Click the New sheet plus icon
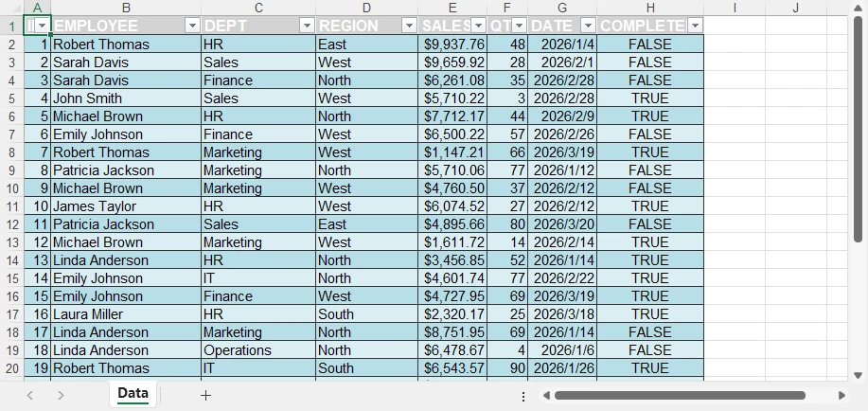The height and width of the screenshot is (411, 868). (x=205, y=395)
